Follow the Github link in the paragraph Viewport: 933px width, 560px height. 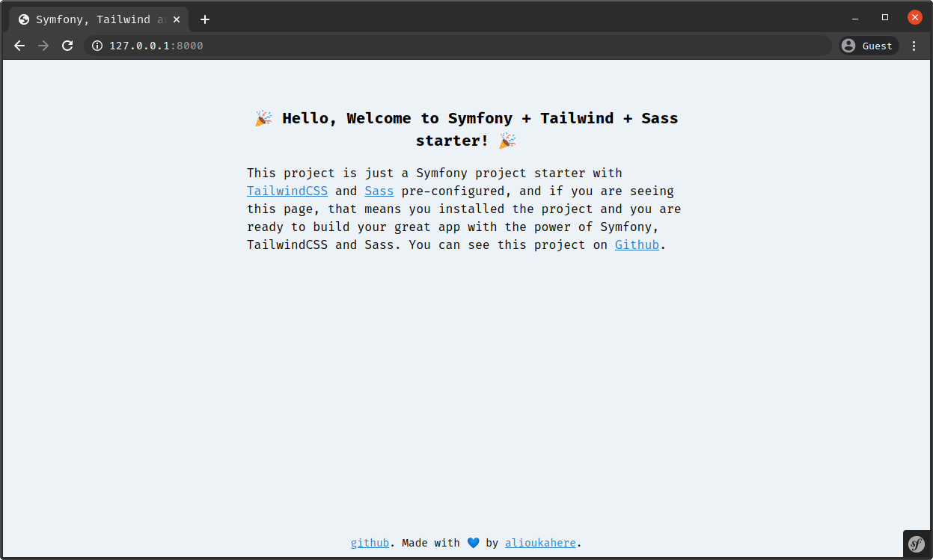(637, 244)
